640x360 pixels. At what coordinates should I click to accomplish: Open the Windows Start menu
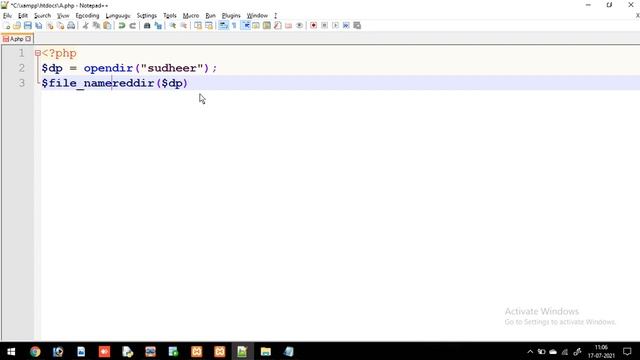click(11, 351)
